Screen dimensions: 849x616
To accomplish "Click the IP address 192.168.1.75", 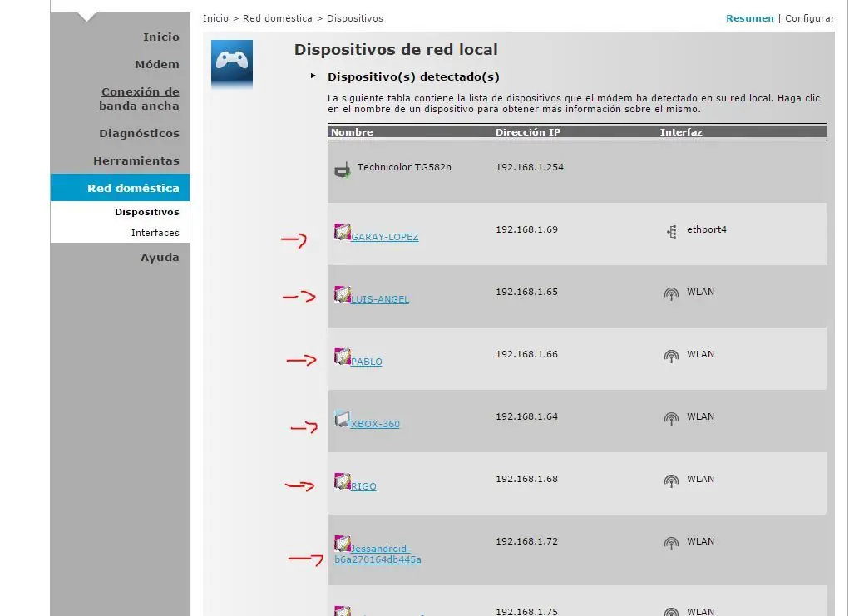I will (x=526, y=611).
